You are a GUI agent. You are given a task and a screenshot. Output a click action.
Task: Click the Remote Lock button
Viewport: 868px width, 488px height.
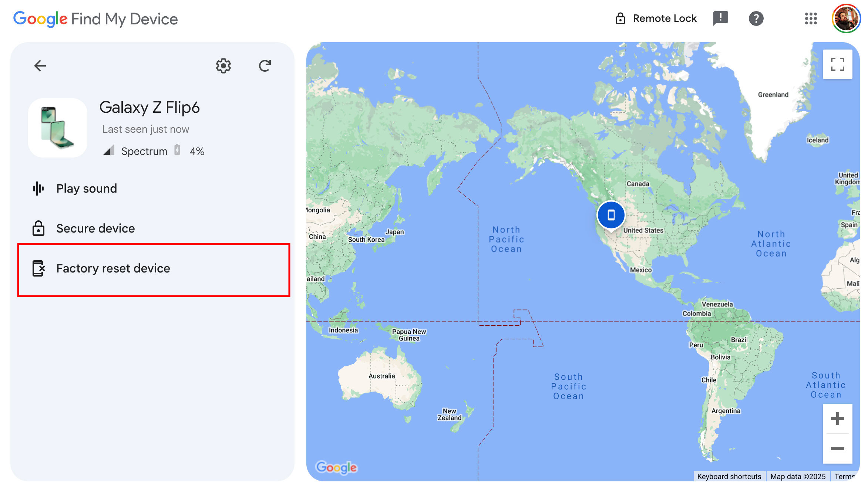[656, 18]
